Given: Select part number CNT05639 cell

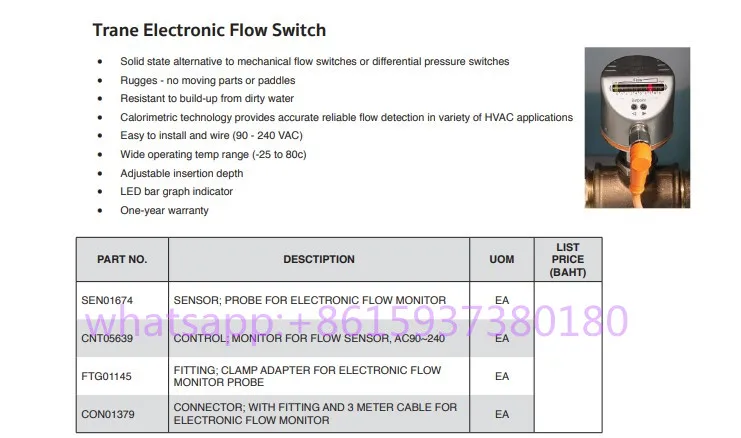Looking at the screenshot, I should pyautogui.click(x=107, y=338).
